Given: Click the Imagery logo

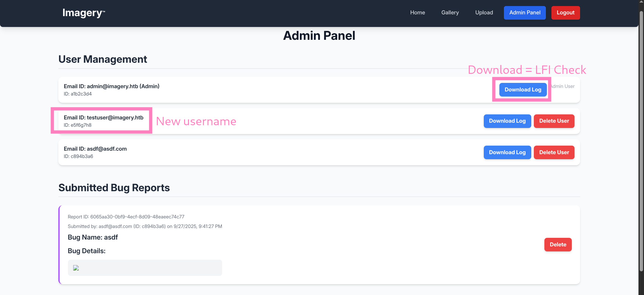Looking at the screenshot, I should 84,13.
